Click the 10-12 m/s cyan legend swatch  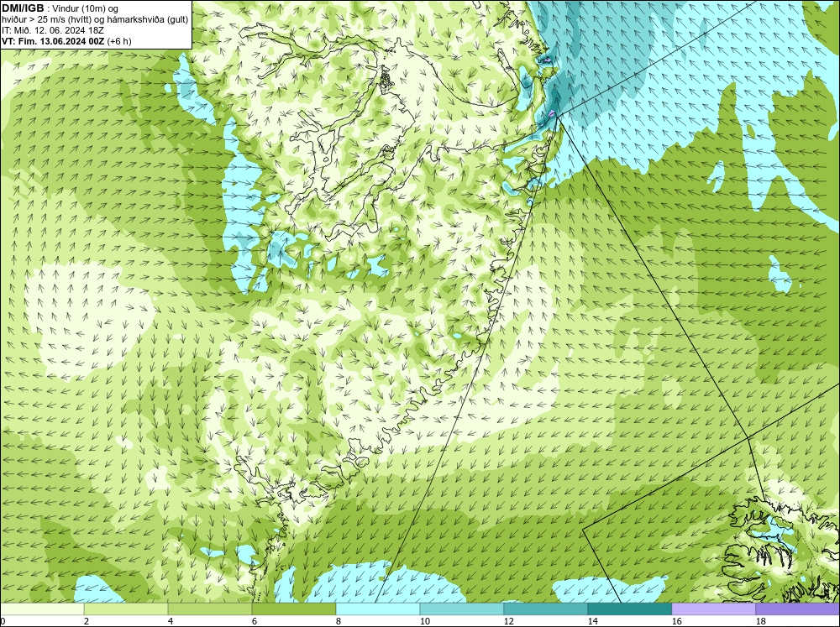462,609
